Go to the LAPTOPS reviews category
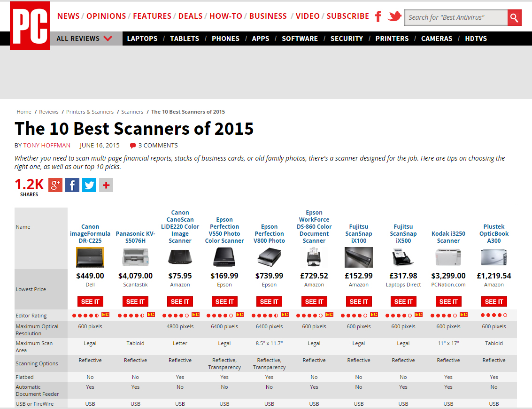Screen dimensions: 532x409 point(142,39)
